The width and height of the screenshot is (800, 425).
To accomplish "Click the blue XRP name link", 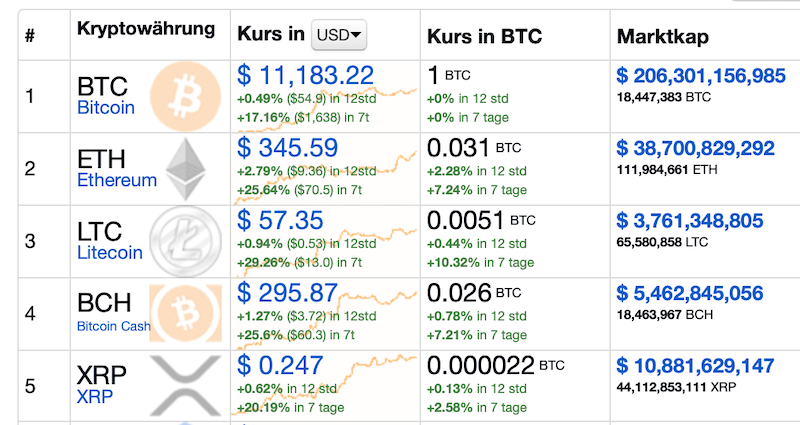I will pos(95,397).
